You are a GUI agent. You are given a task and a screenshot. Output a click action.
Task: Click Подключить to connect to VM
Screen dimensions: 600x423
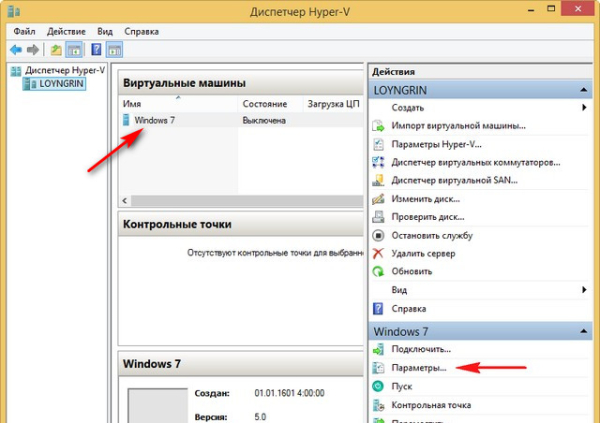[421, 349]
